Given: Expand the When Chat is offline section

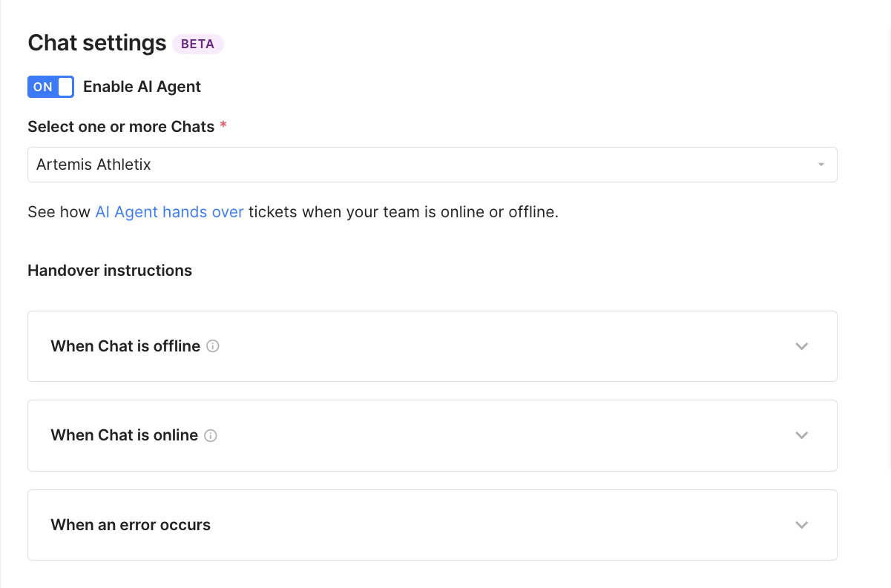Looking at the screenshot, I should pos(433,346).
